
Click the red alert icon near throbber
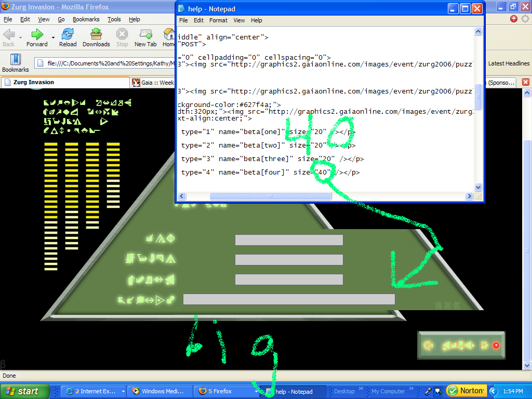point(514,19)
